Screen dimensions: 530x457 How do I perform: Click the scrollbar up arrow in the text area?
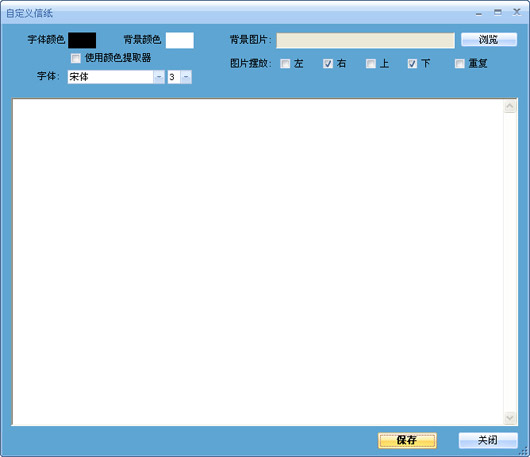[510, 106]
